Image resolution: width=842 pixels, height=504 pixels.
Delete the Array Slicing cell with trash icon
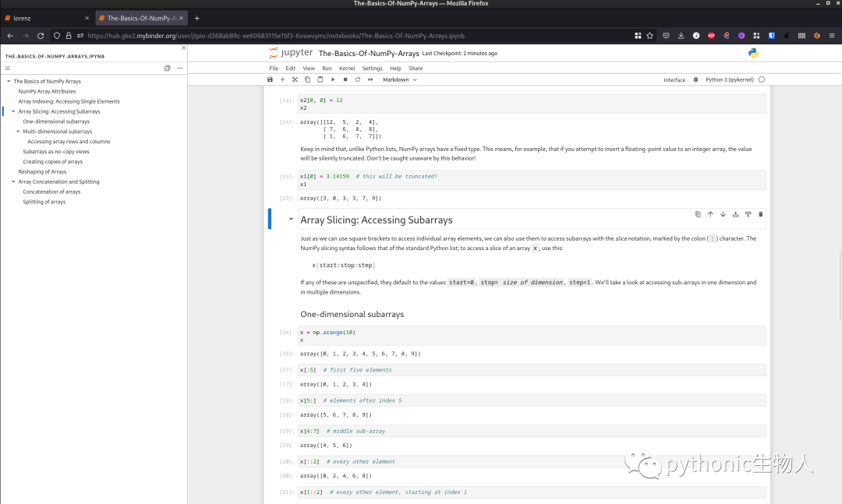[760, 214]
